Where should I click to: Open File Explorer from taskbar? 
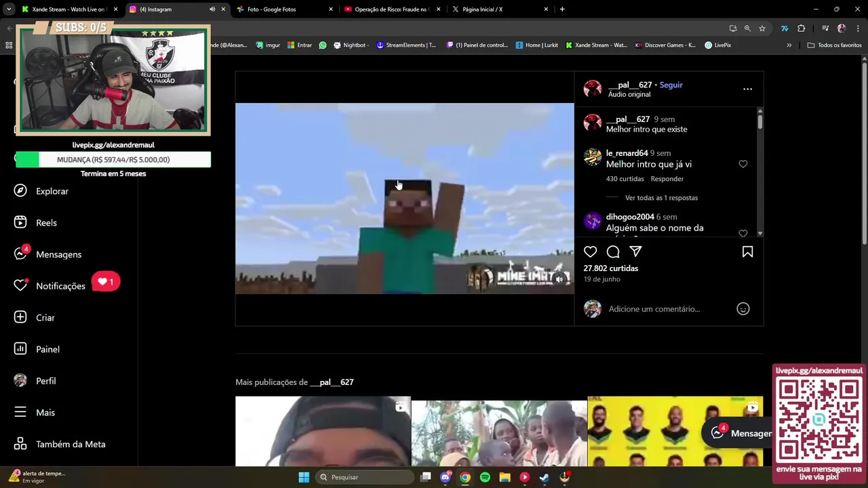pyautogui.click(x=505, y=477)
